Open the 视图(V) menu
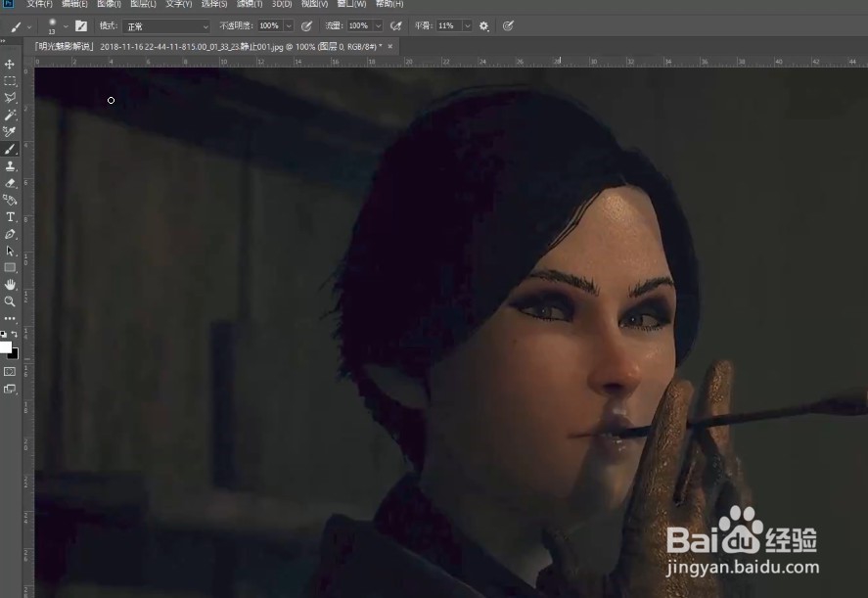Screen dimensions: 868x598 (314, 4)
